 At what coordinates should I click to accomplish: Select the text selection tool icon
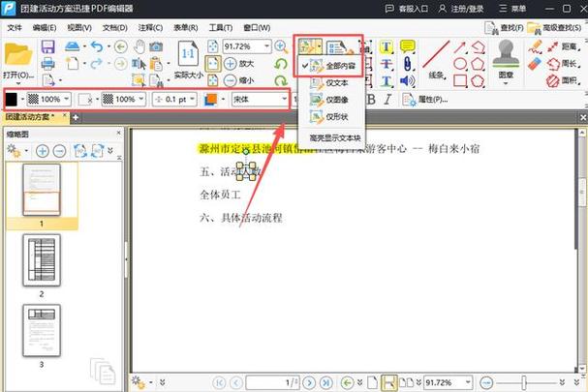tap(139, 64)
